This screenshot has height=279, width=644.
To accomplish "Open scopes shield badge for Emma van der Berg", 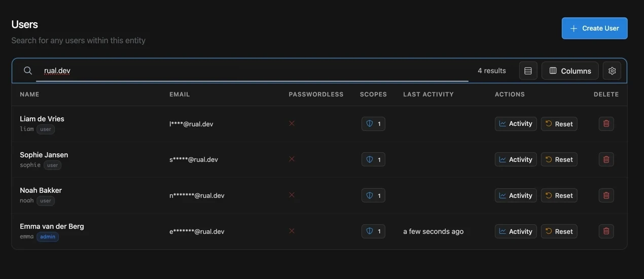I will (373, 231).
